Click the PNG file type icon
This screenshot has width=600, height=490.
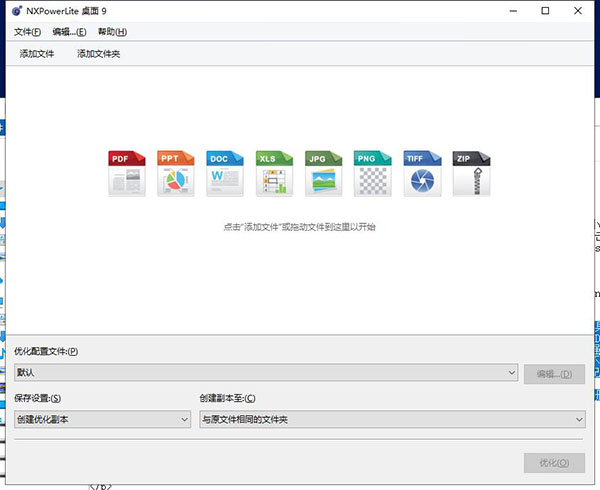pos(372,173)
